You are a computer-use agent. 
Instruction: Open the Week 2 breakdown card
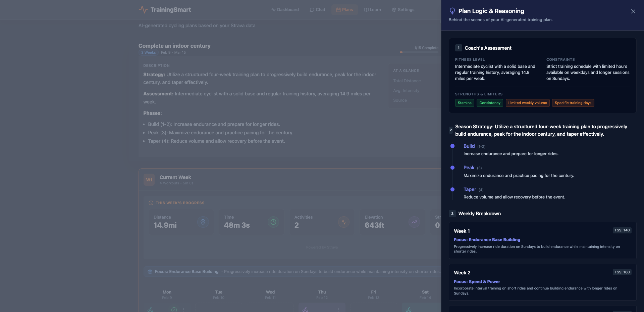(542, 282)
